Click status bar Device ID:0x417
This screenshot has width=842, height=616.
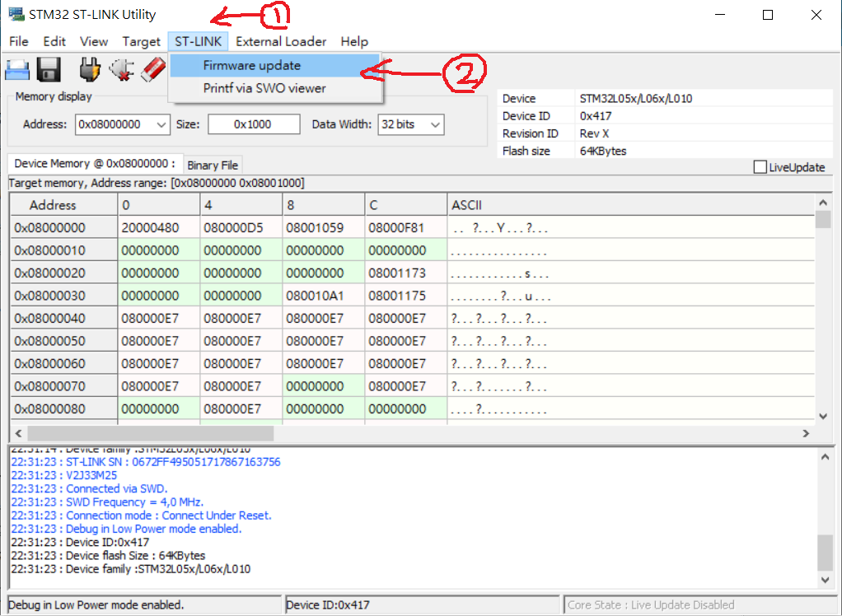click(x=328, y=605)
